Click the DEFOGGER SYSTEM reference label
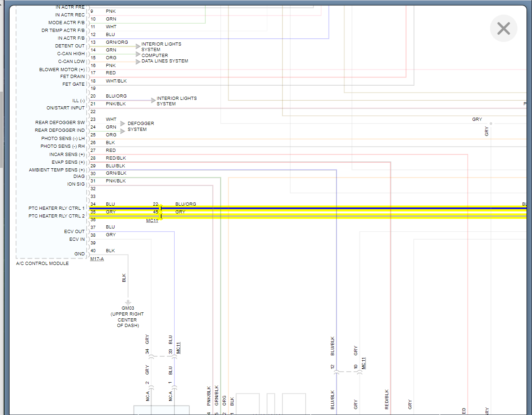Viewport: 532px width, 415px height. (x=141, y=126)
